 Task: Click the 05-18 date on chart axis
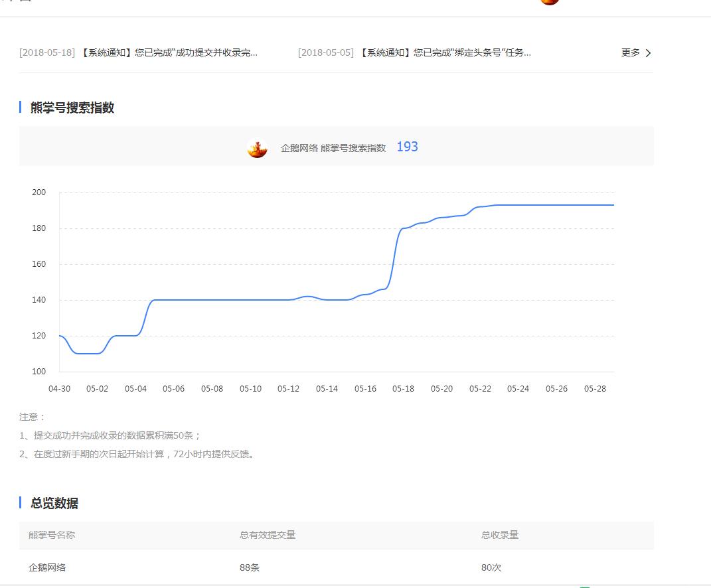[403, 389]
